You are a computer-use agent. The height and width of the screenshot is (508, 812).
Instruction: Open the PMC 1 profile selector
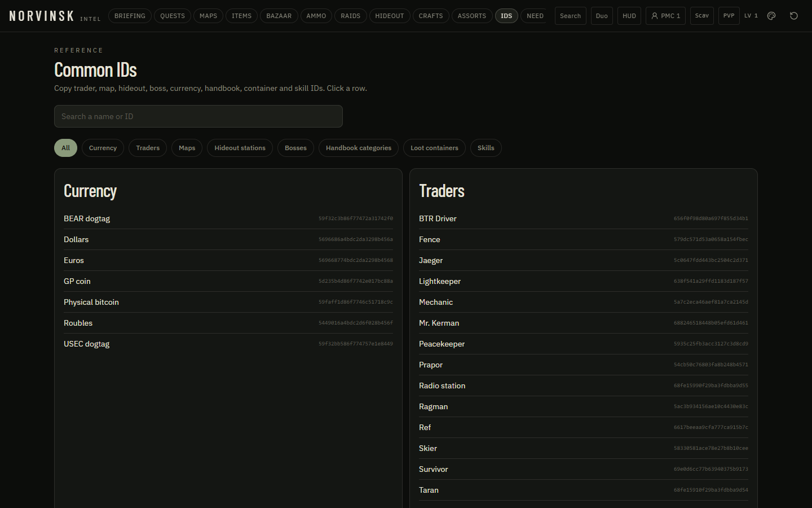665,16
